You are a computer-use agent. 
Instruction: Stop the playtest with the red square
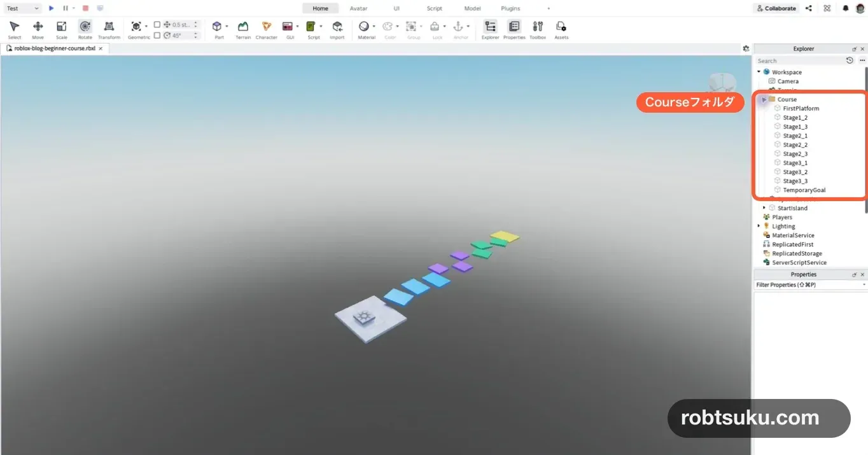point(85,8)
